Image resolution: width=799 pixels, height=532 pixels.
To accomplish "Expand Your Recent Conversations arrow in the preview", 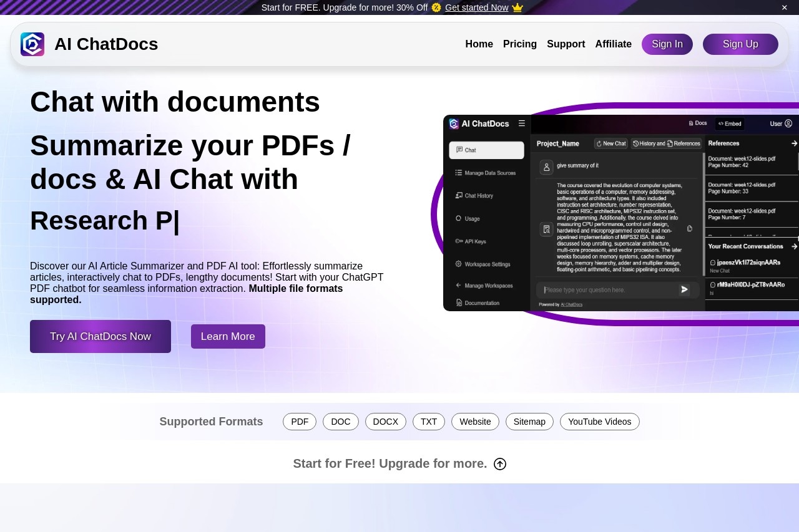I will tap(794, 246).
